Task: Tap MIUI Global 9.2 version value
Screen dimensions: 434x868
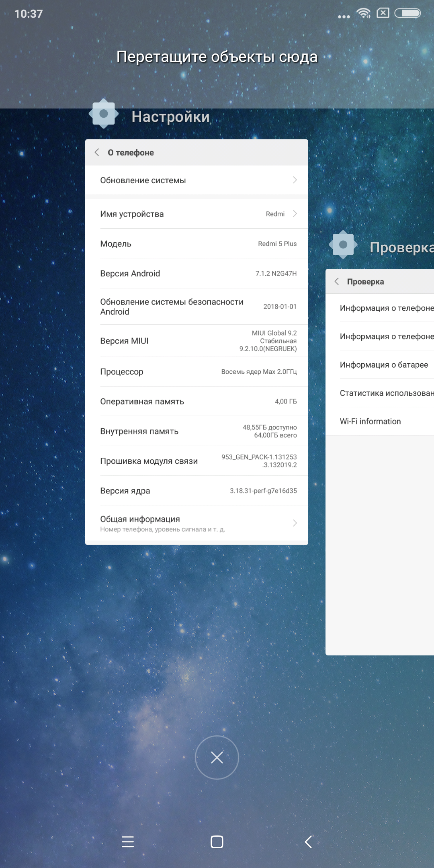Action: pyautogui.click(x=268, y=341)
